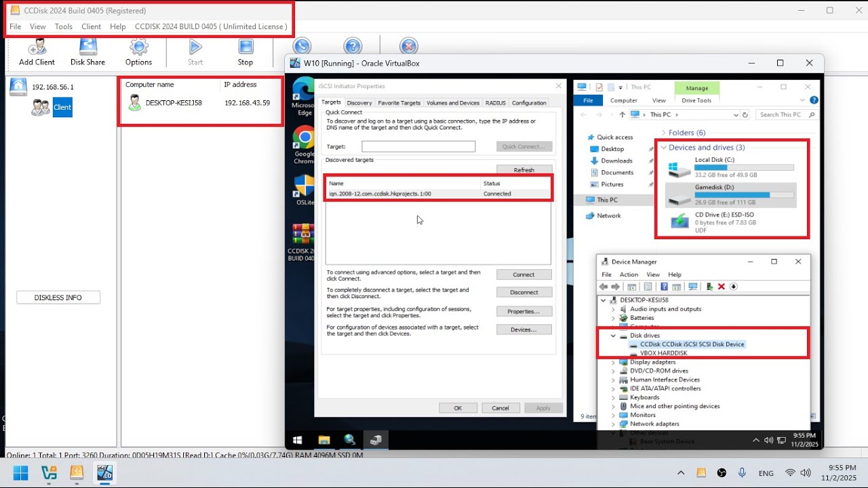Viewport: 868px width, 488px height.
Task: Switch to Favorite Targets tab
Action: 399,103
